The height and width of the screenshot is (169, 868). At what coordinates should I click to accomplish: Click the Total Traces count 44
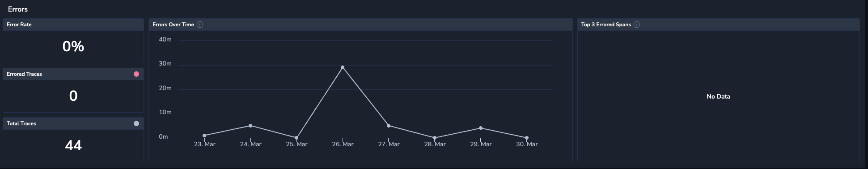[x=73, y=145]
